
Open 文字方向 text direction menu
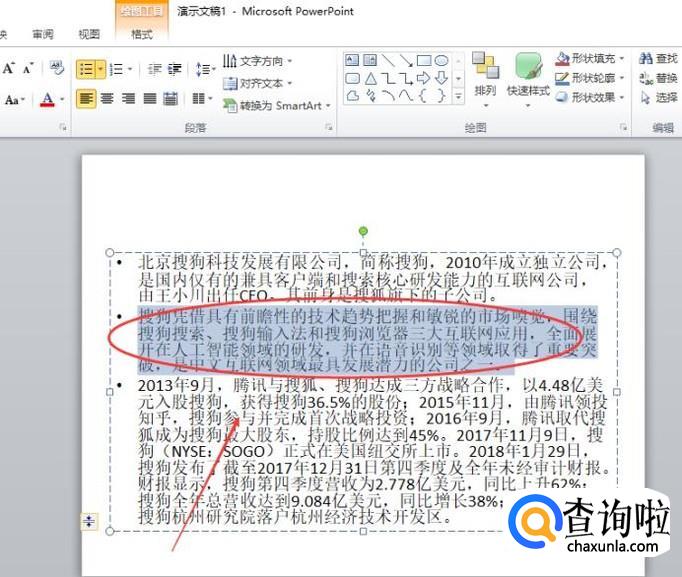[257, 61]
